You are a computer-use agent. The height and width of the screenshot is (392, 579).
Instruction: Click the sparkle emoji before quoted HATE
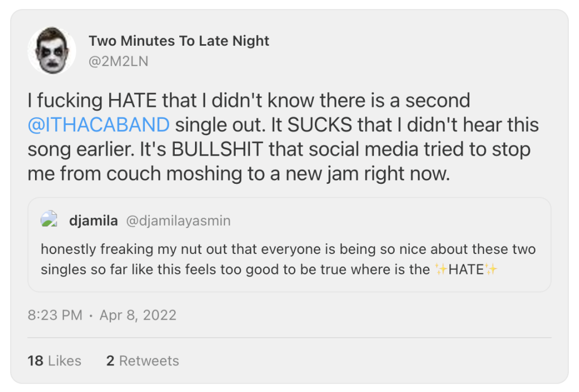440,270
